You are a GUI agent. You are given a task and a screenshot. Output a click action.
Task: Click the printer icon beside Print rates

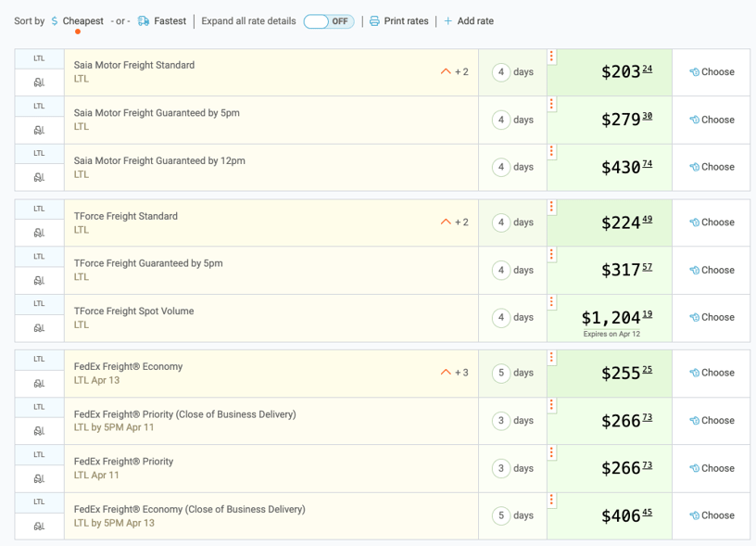(x=374, y=21)
